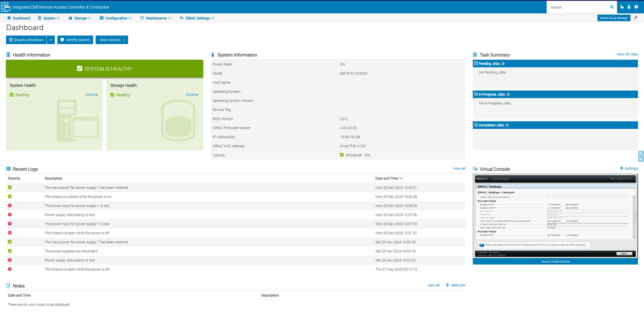The width and height of the screenshot is (644, 322).
Task: Click the iDRAC server logo icon
Action: coord(6,7)
